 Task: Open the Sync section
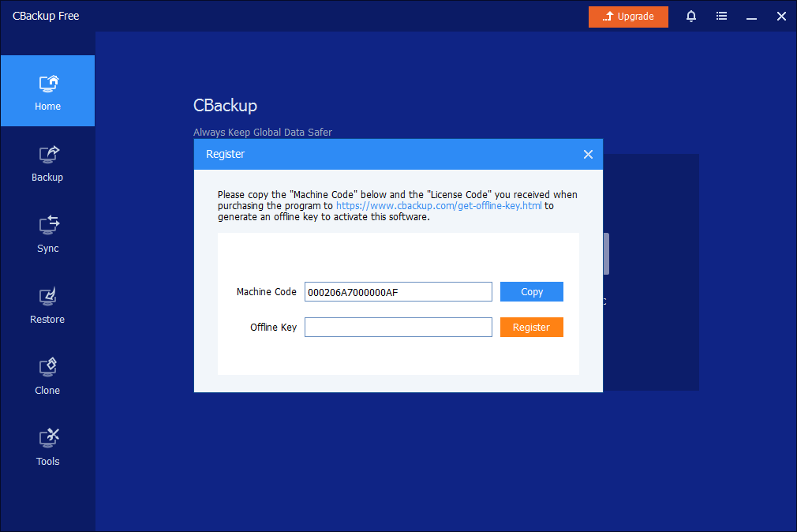(x=47, y=234)
